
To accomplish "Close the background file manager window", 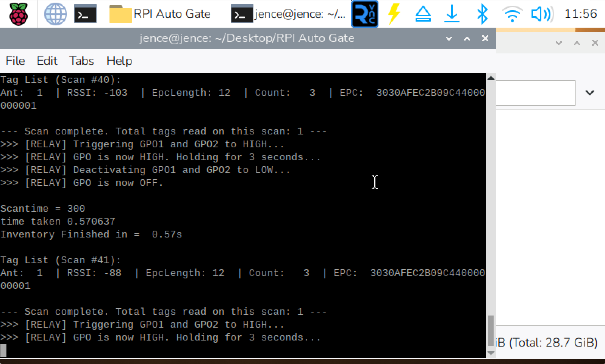I will [595, 43].
